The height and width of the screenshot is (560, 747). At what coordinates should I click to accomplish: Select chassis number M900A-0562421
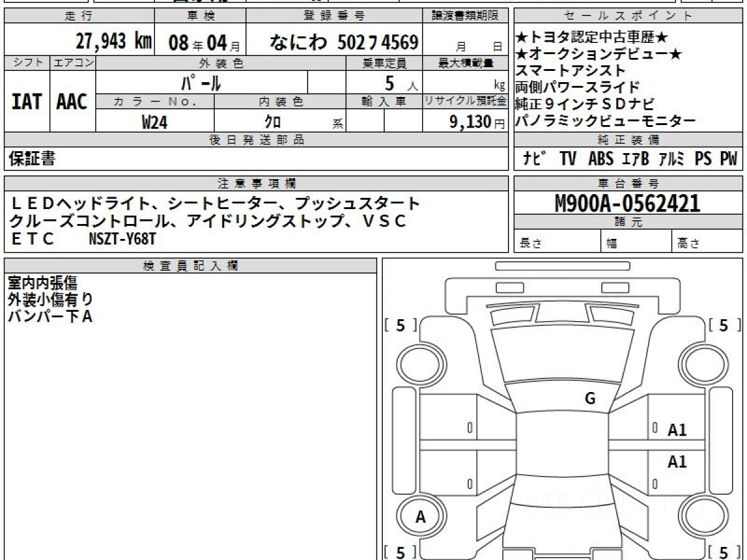coord(627,203)
